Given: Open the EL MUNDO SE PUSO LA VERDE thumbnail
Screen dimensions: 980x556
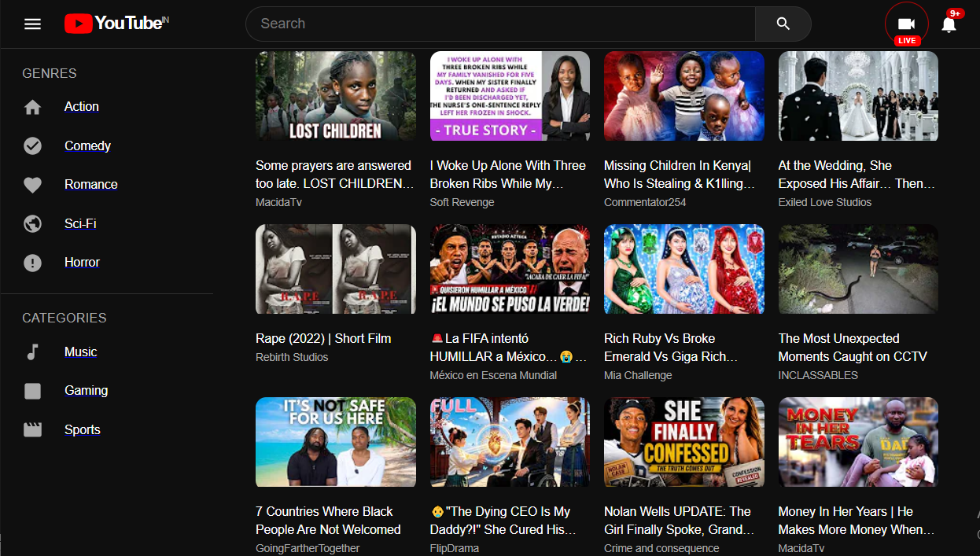Looking at the screenshot, I should pos(510,269).
